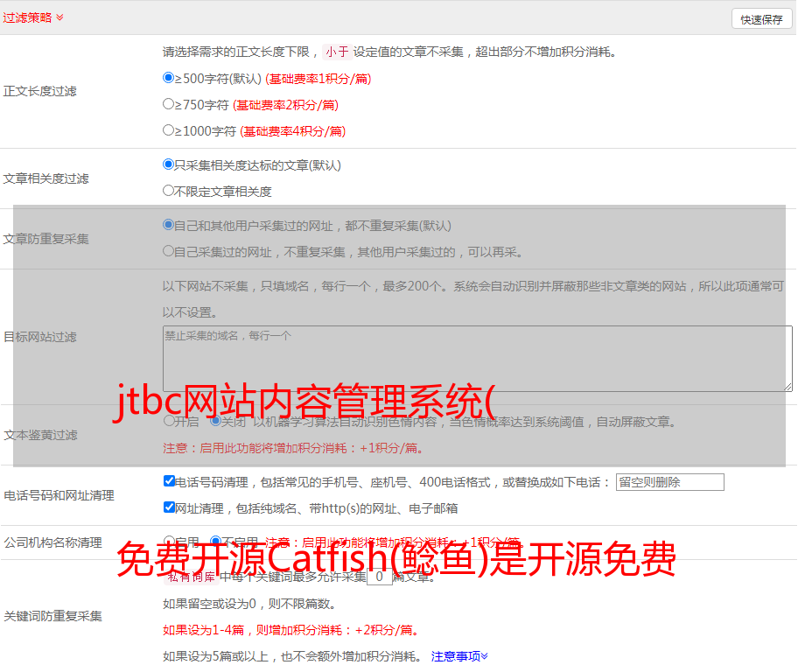
Task: Click the 基础费率2积分/篇 red note
Action: [x=285, y=105]
